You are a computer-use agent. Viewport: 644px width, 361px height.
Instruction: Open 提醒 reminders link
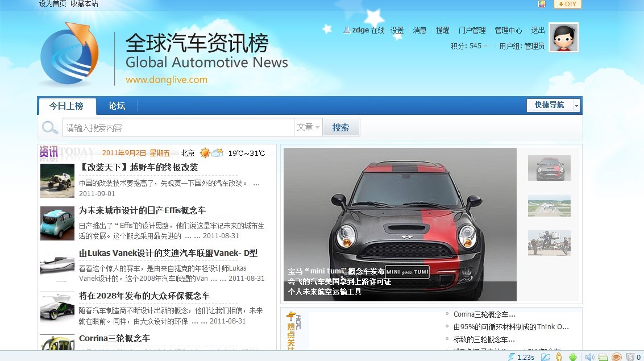[442, 30]
